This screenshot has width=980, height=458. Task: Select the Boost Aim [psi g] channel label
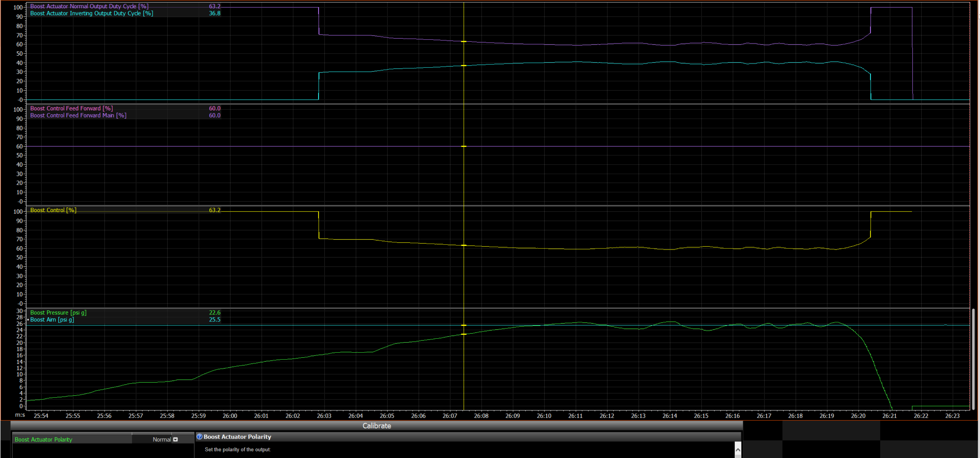point(52,319)
